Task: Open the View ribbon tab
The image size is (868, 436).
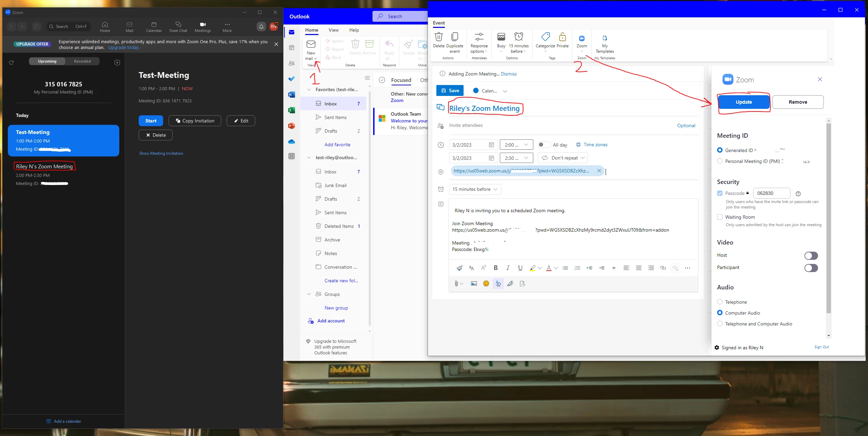Action: point(333,30)
